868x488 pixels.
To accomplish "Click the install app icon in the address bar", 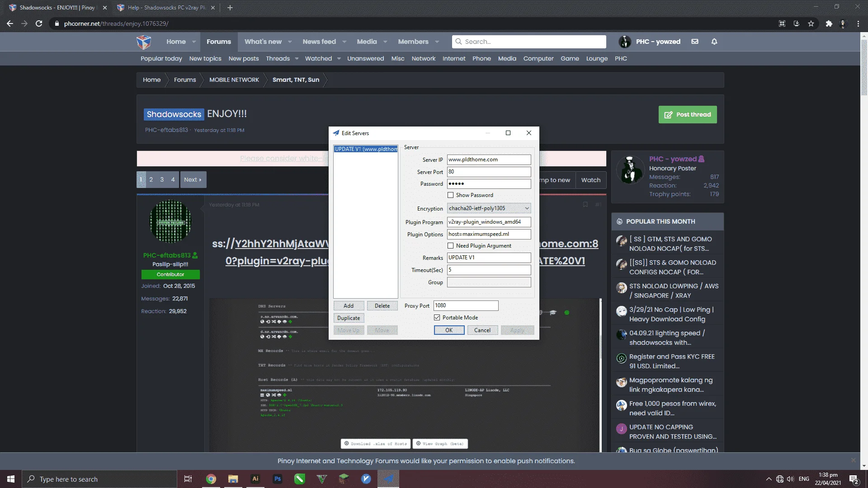I will pyautogui.click(x=797, y=23).
